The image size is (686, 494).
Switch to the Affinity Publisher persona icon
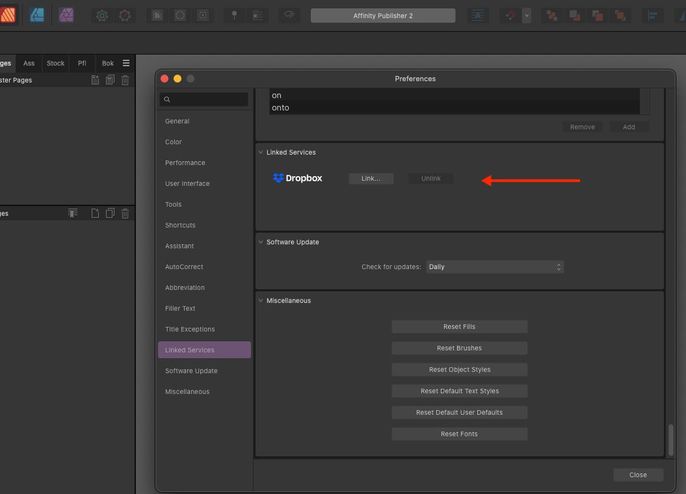coord(6,15)
